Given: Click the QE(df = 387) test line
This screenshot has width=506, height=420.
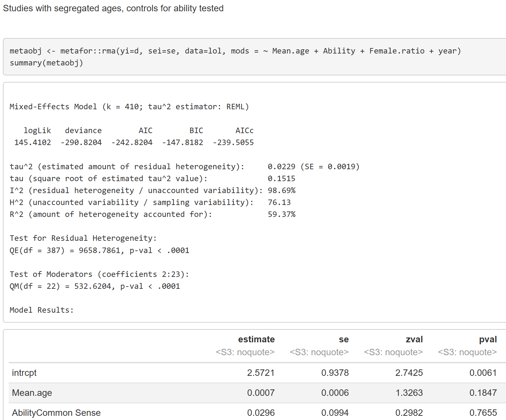Looking at the screenshot, I should click(99, 250).
